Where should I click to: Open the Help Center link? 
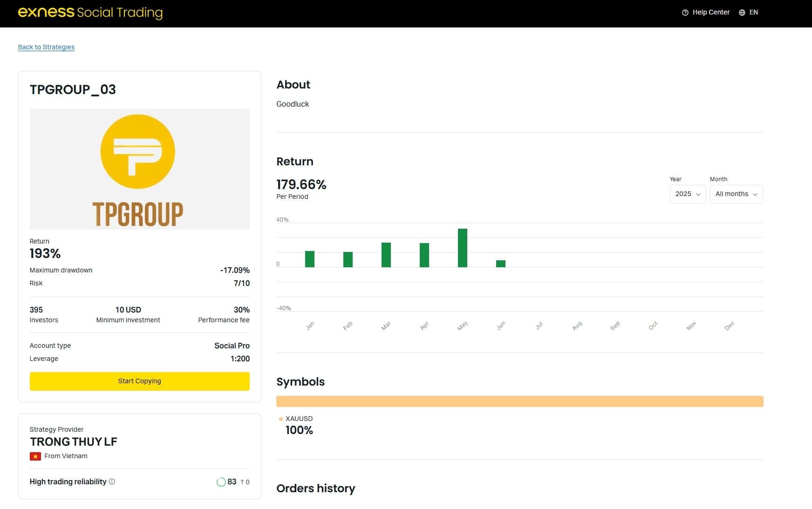click(706, 13)
